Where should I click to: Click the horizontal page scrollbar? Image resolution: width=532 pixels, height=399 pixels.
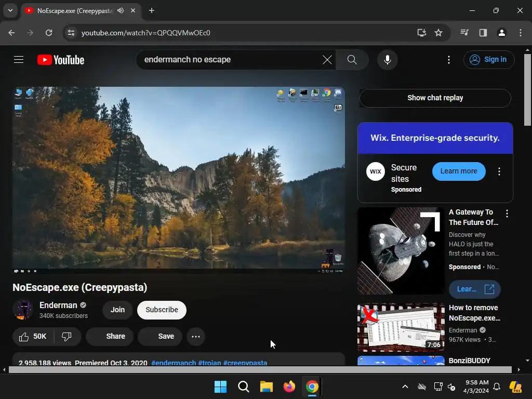click(x=260, y=370)
